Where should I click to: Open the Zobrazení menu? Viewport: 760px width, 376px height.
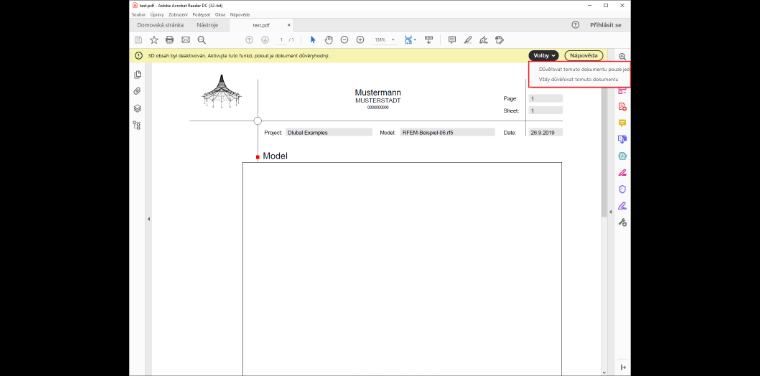pyautogui.click(x=178, y=15)
